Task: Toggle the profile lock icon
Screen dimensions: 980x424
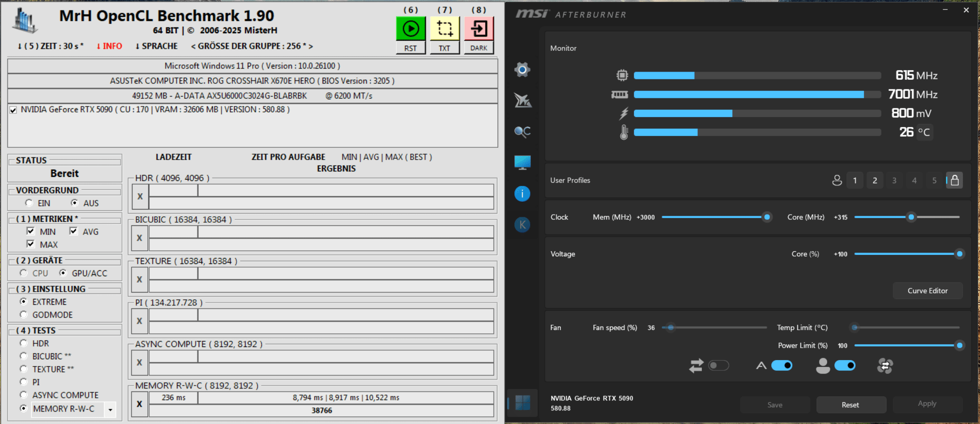Action: pyautogui.click(x=955, y=180)
